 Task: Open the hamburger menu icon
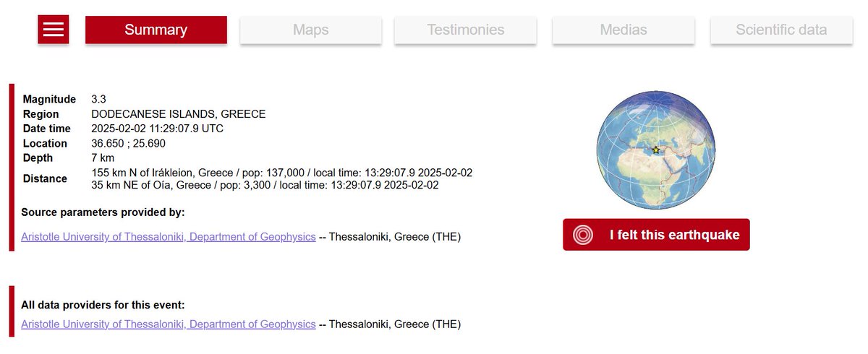(54, 30)
